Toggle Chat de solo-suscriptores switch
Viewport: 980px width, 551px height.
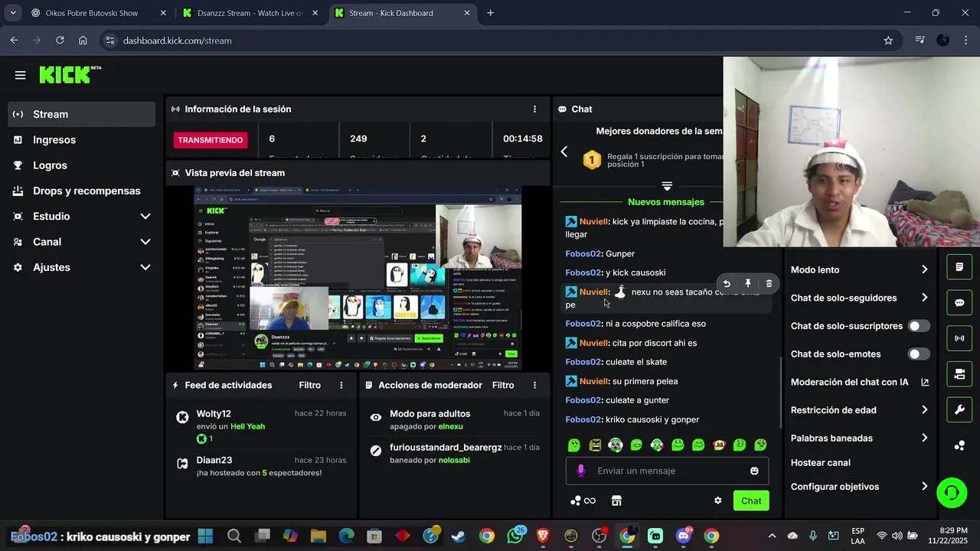[x=919, y=326]
